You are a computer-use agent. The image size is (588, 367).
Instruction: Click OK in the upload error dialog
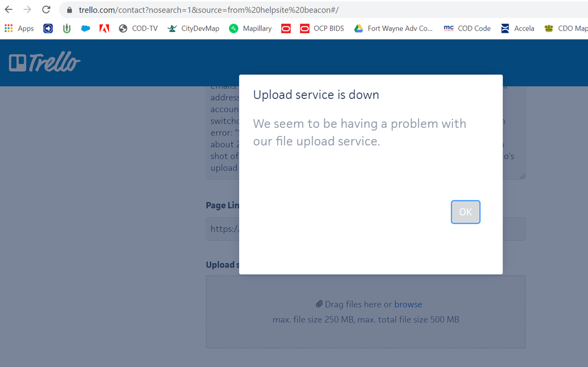(465, 212)
